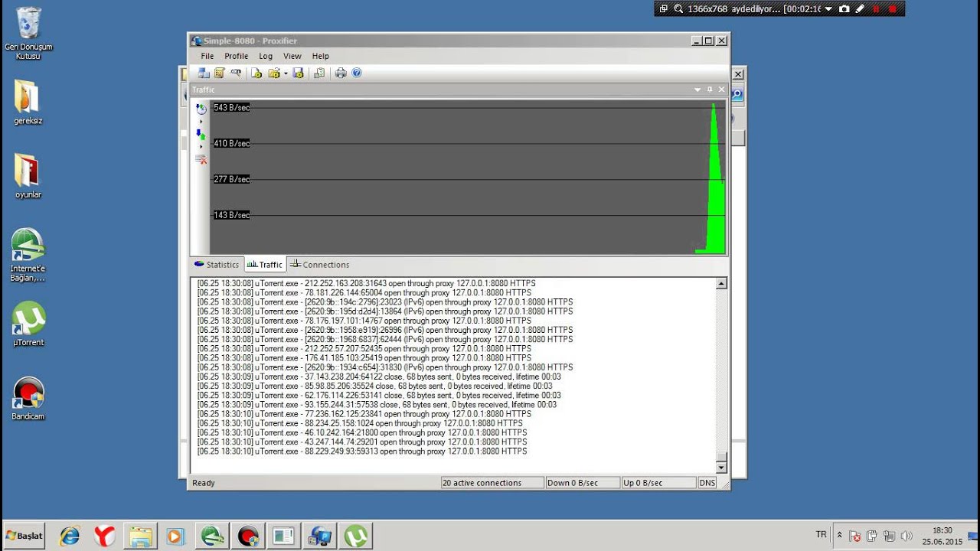The height and width of the screenshot is (551, 980).
Task: Select log line for 46.10.242.164:21800
Action: pyautogui.click(x=361, y=432)
